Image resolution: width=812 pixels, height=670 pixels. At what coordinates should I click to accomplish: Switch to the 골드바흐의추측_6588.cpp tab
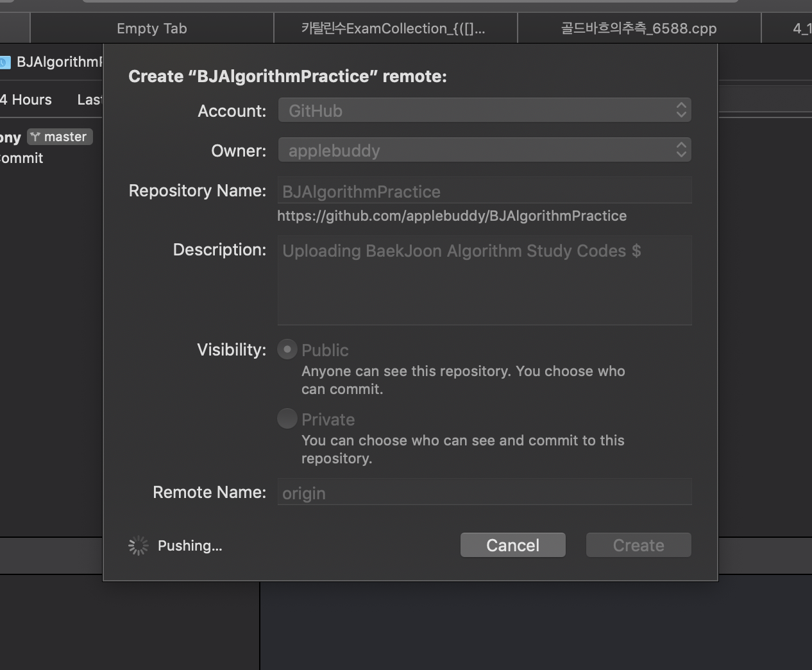[x=639, y=28]
